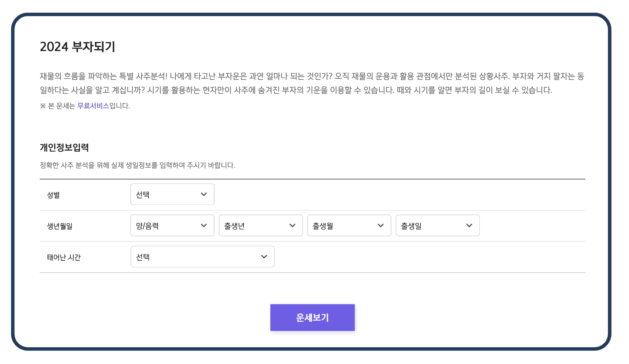Viewport: 629px width, 364px height.
Task: Click the 2024 부자되기 page title
Action: click(x=77, y=47)
